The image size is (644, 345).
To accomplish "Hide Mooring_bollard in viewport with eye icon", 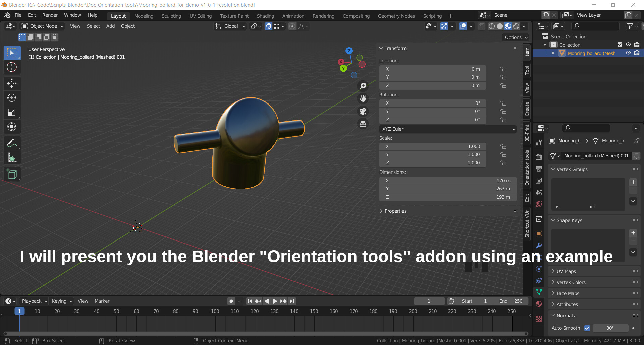I will [x=628, y=53].
